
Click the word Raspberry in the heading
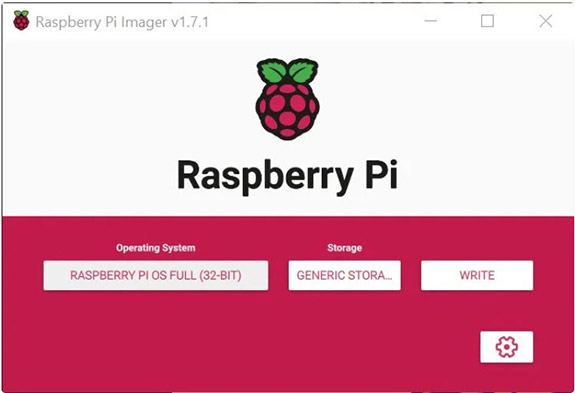[x=265, y=177]
